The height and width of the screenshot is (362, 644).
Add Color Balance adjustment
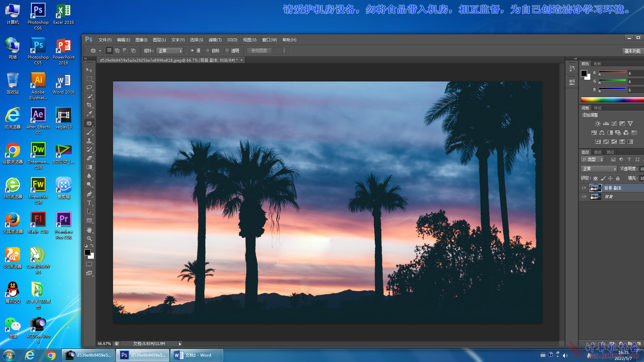(602, 133)
